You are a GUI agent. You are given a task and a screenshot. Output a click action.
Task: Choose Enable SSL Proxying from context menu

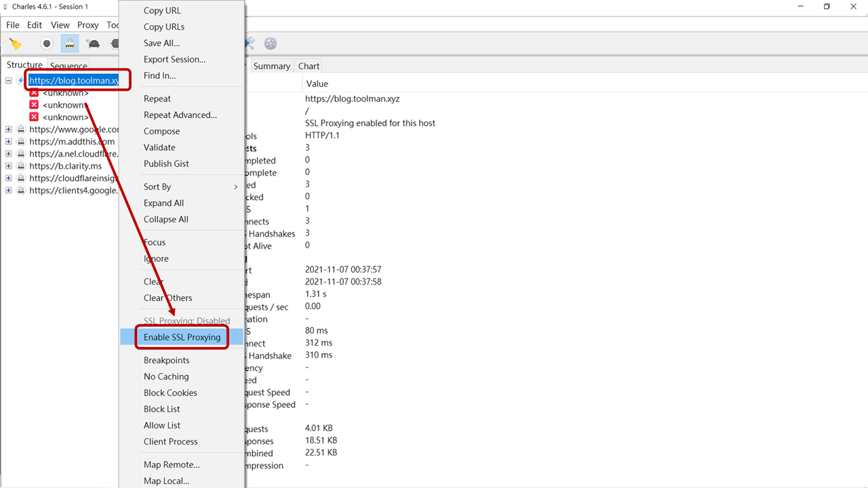pos(182,338)
